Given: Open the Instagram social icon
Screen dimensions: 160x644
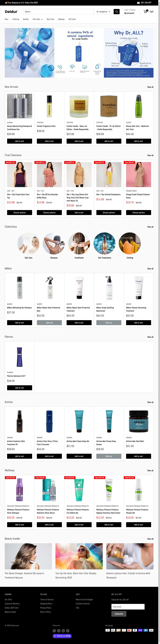Looking at the screenshot, I should coord(63,631).
